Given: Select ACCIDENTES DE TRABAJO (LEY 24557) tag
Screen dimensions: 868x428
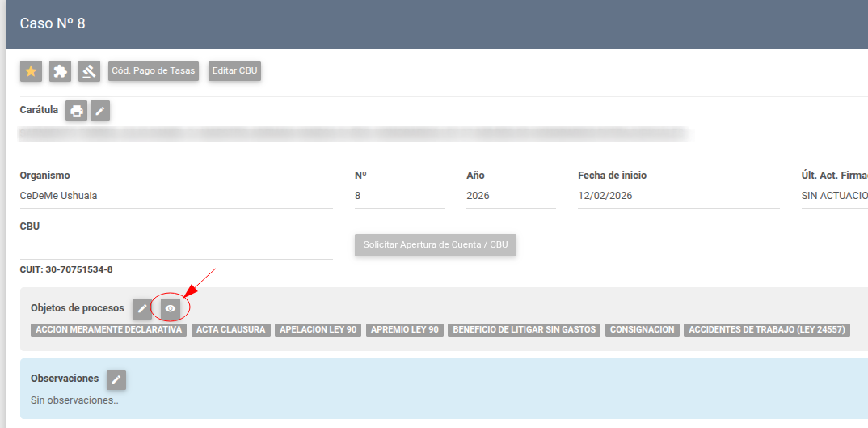Looking at the screenshot, I should 767,330.
